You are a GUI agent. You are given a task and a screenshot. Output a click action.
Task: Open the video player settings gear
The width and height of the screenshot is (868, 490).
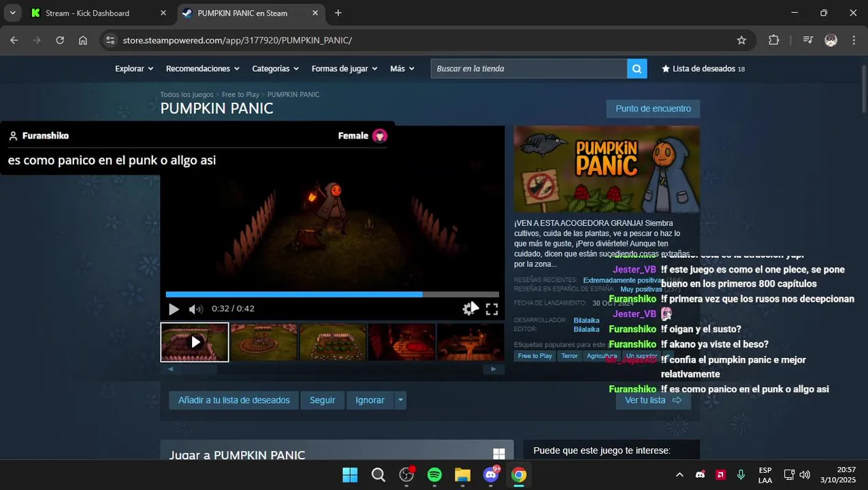click(x=468, y=309)
